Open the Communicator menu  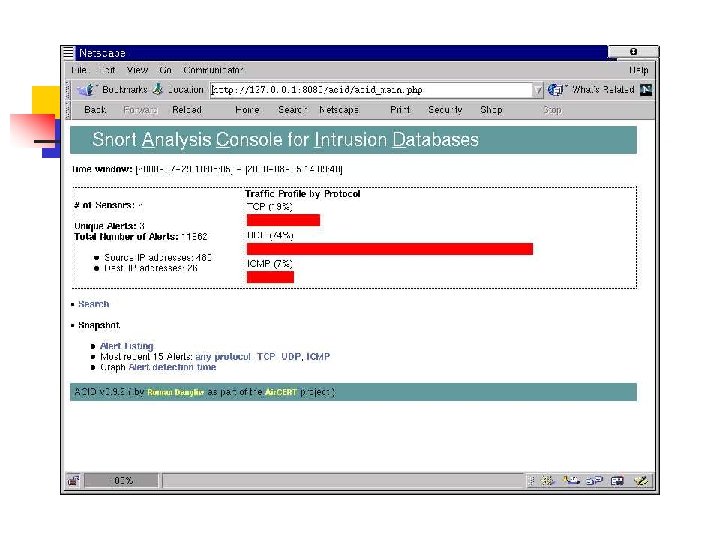213,70
